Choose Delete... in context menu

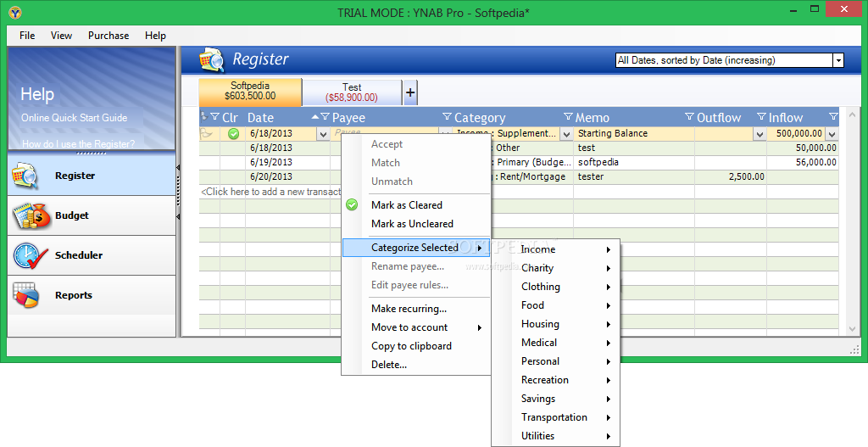416,365
